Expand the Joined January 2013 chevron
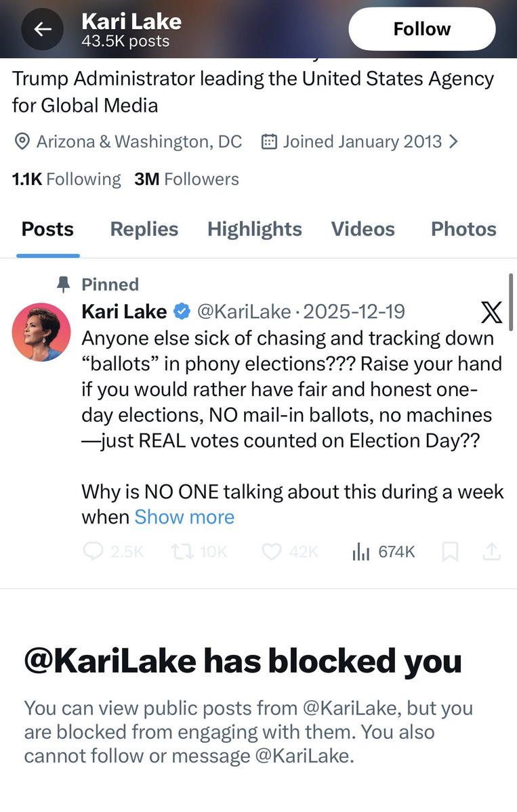 coord(454,142)
